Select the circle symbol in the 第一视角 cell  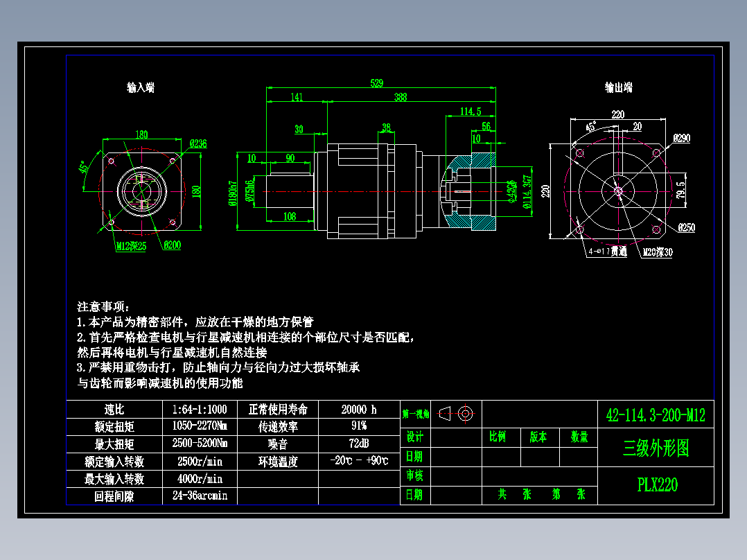coord(466,413)
